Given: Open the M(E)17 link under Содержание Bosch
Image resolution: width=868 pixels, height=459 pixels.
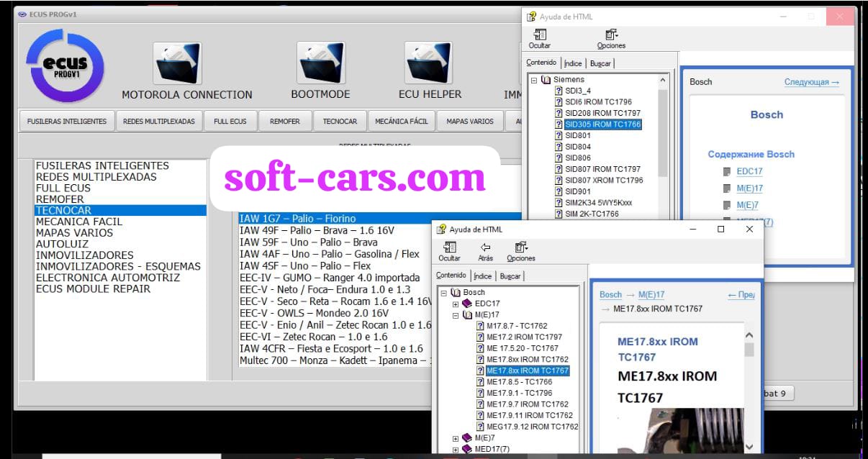Looking at the screenshot, I should coord(749,188).
